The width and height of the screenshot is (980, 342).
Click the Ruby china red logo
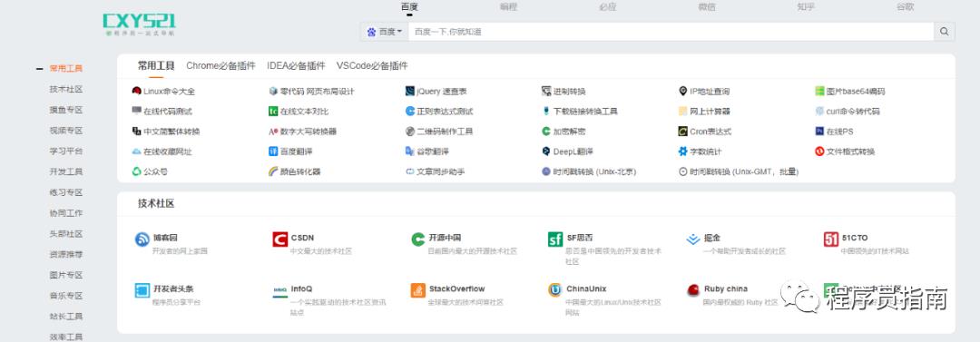click(x=693, y=290)
